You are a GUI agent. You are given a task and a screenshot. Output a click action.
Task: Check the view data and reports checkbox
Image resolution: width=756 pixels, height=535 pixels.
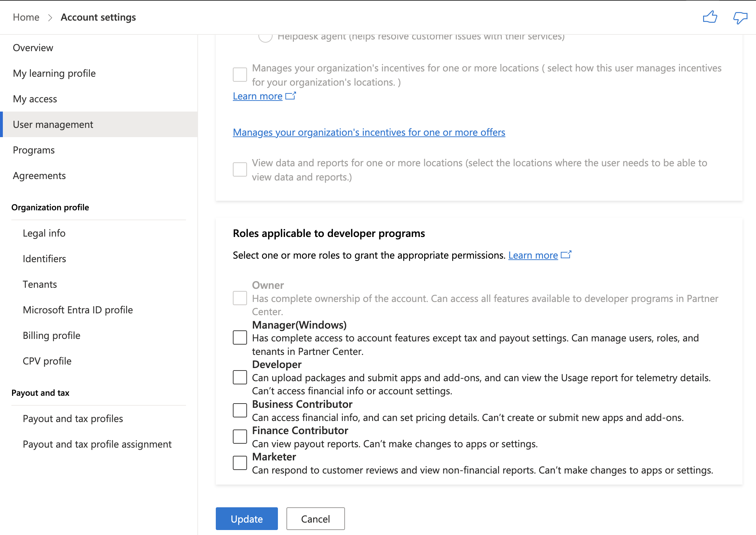[240, 169]
